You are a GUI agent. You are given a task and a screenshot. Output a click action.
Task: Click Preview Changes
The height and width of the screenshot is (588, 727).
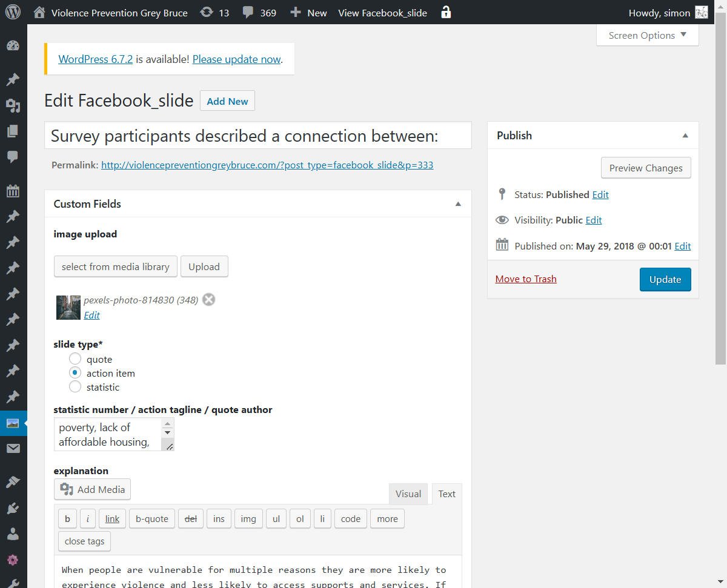point(646,168)
